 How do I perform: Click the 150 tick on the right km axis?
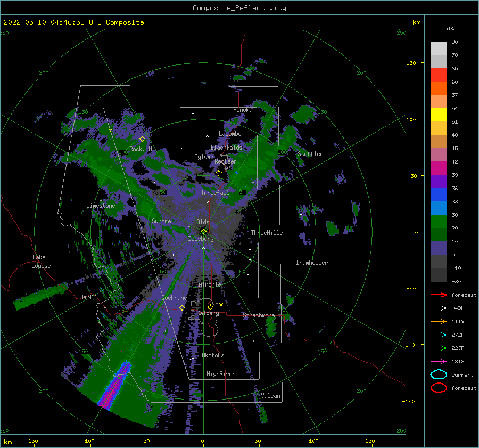[x=411, y=63]
